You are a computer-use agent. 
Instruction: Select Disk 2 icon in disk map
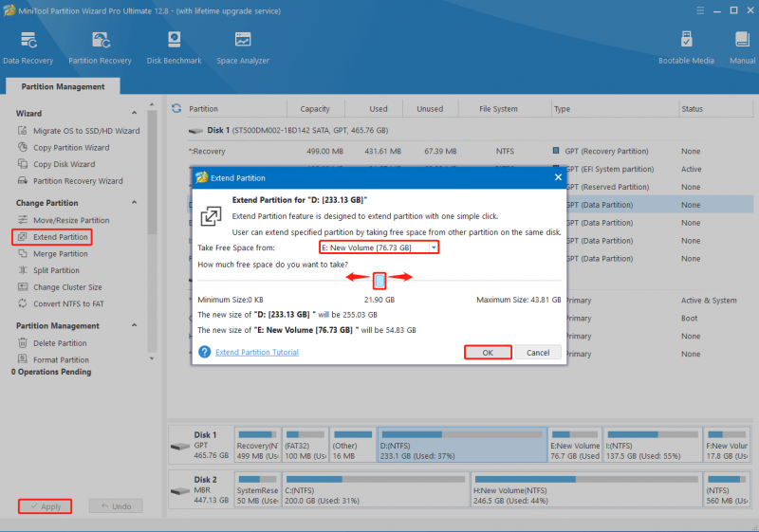pos(180,490)
